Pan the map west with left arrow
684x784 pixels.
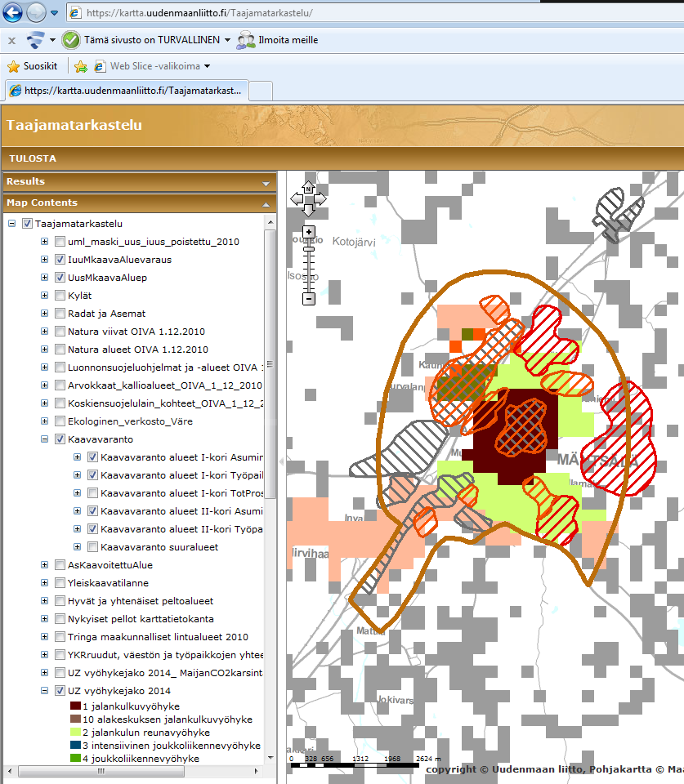(x=297, y=199)
